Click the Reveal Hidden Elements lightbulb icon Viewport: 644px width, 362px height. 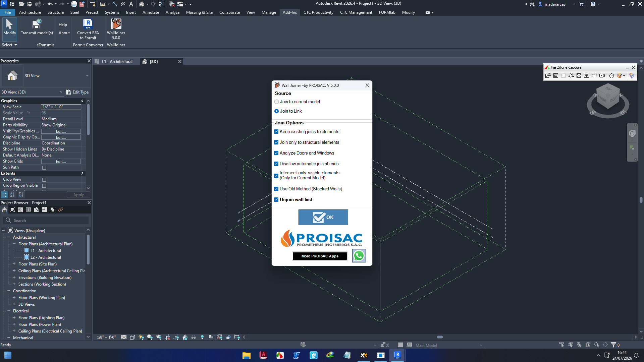pyautogui.click(x=202, y=337)
